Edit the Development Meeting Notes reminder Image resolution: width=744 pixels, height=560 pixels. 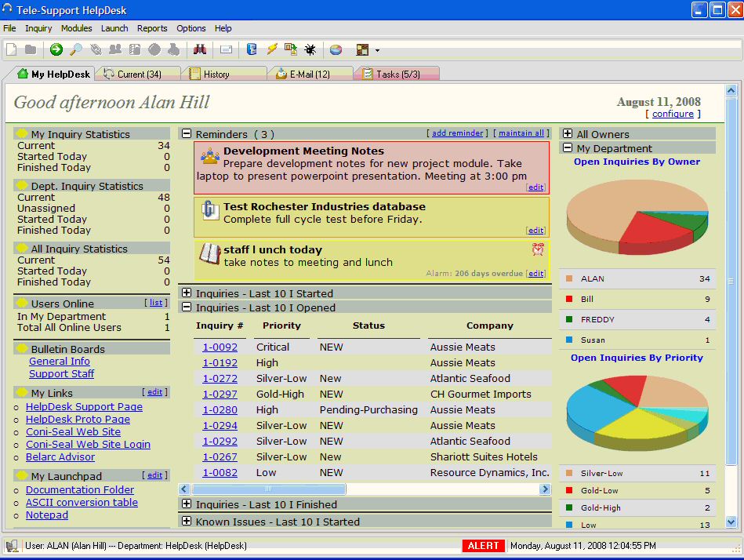535,187
